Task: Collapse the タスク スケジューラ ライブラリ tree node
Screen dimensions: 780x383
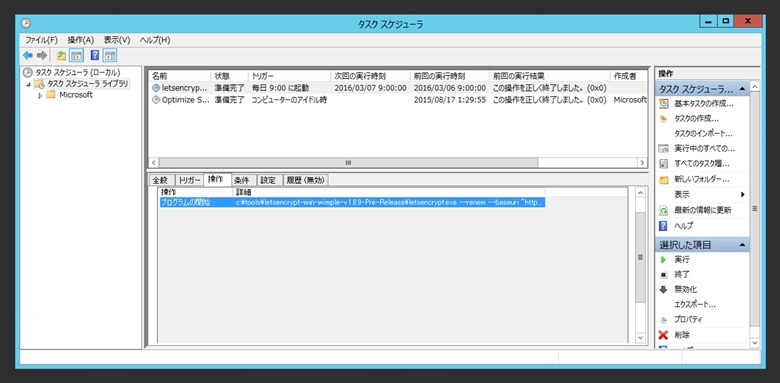Action: tap(28, 85)
